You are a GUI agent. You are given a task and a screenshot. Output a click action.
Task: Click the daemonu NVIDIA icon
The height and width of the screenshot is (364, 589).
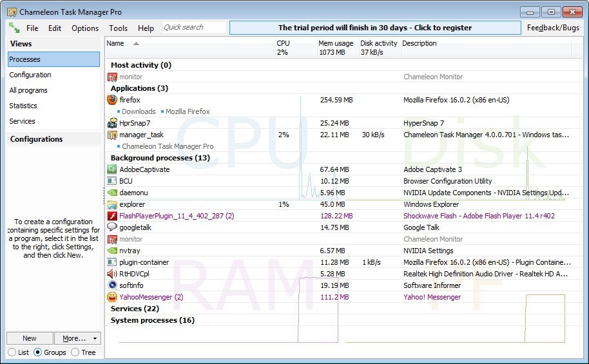(x=112, y=193)
